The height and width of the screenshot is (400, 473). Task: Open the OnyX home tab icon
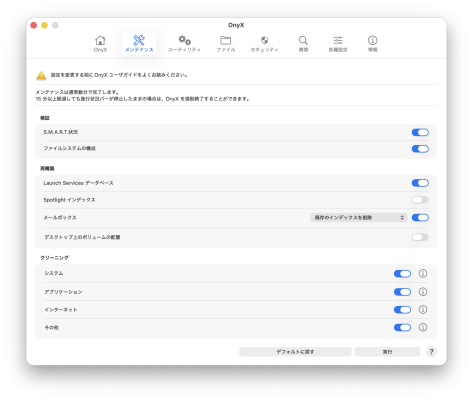coord(100,40)
